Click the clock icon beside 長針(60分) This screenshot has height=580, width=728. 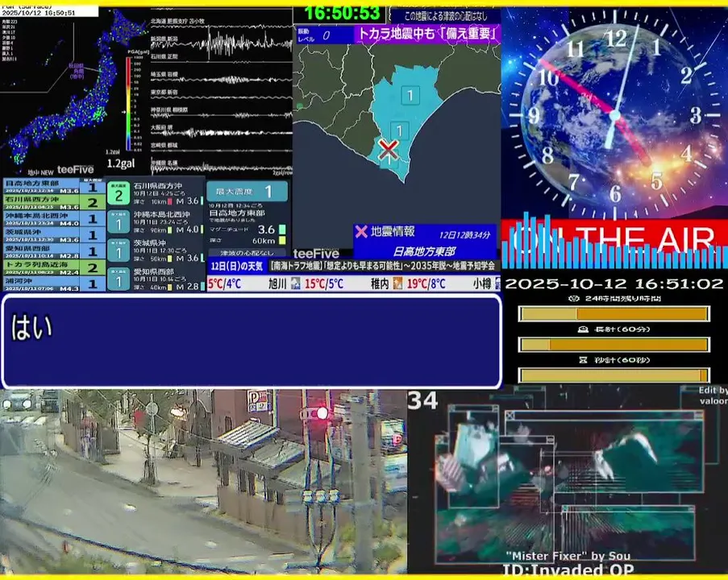coord(583,329)
